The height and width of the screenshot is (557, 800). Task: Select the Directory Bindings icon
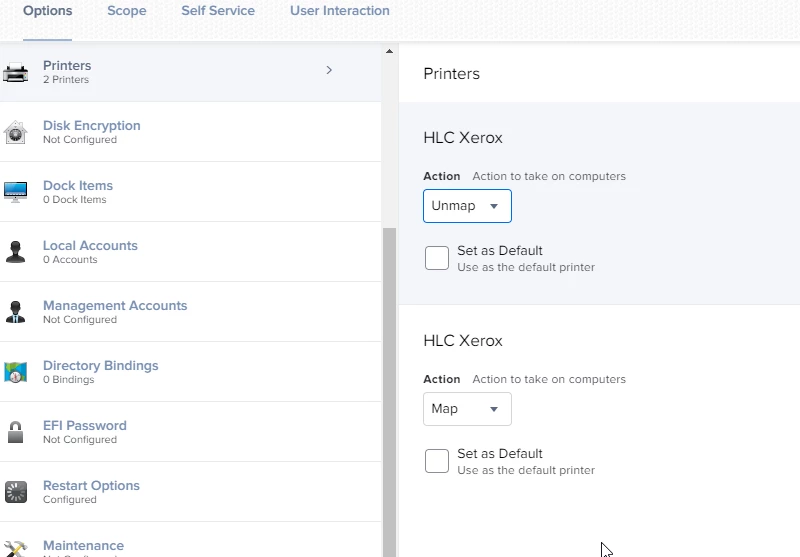click(x=16, y=372)
